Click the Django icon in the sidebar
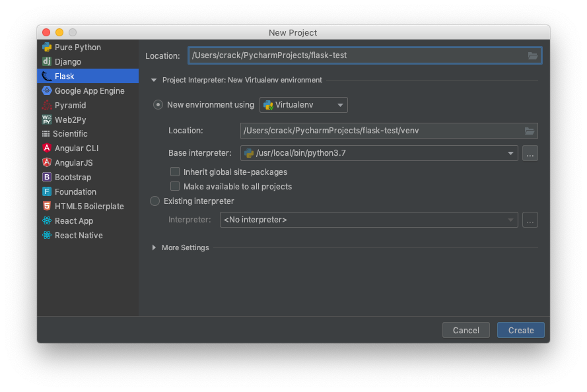This screenshot has height=392, width=587. pyautogui.click(x=47, y=61)
